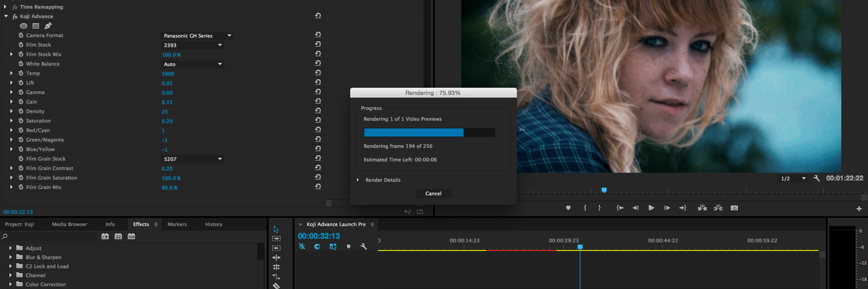Click the Gain value 0.15

pos(167,102)
